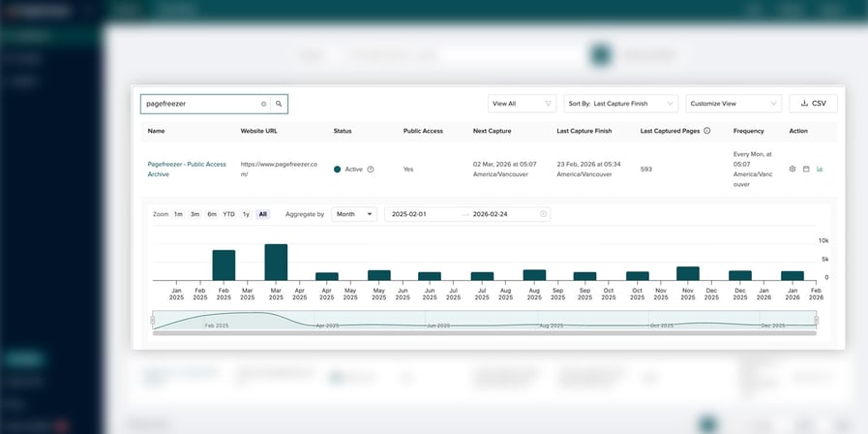The height and width of the screenshot is (434, 868).
Task: Click the Last Capture Finish column header
Action: click(x=590, y=131)
